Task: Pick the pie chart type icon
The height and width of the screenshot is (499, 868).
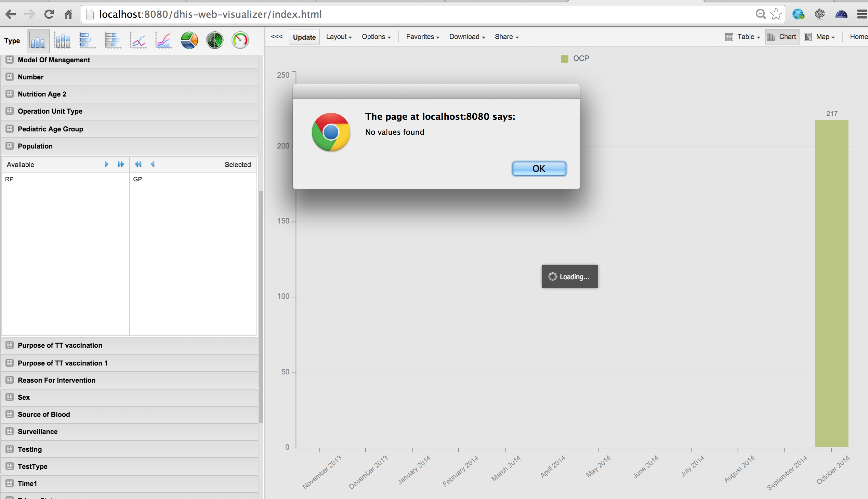Action: [x=189, y=41]
